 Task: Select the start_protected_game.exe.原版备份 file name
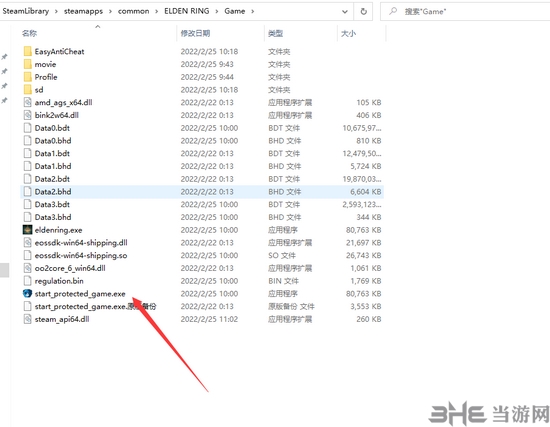coord(95,306)
